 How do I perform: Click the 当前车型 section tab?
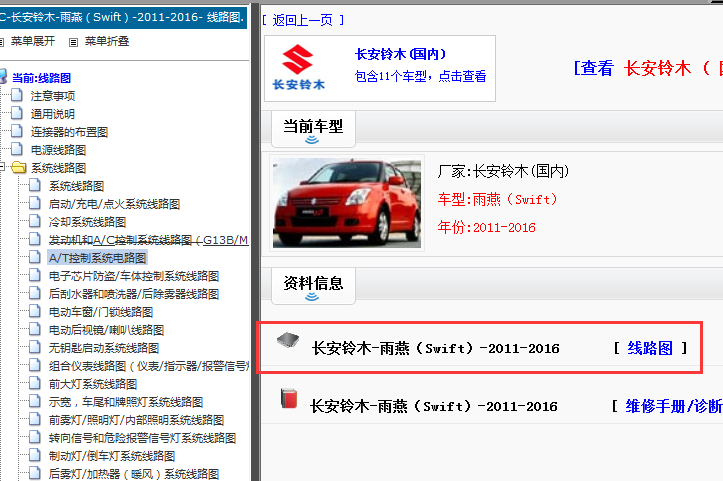coord(313,129)
